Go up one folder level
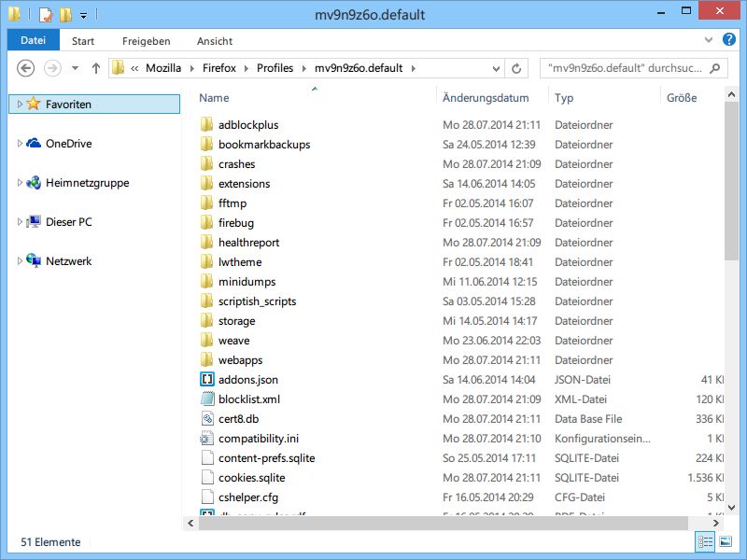 96,68
